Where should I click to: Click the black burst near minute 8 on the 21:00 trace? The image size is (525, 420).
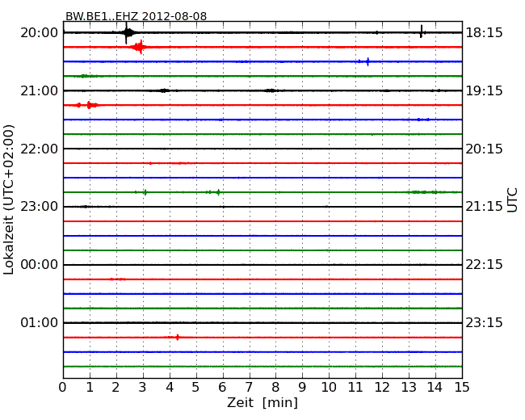point(271,90)
